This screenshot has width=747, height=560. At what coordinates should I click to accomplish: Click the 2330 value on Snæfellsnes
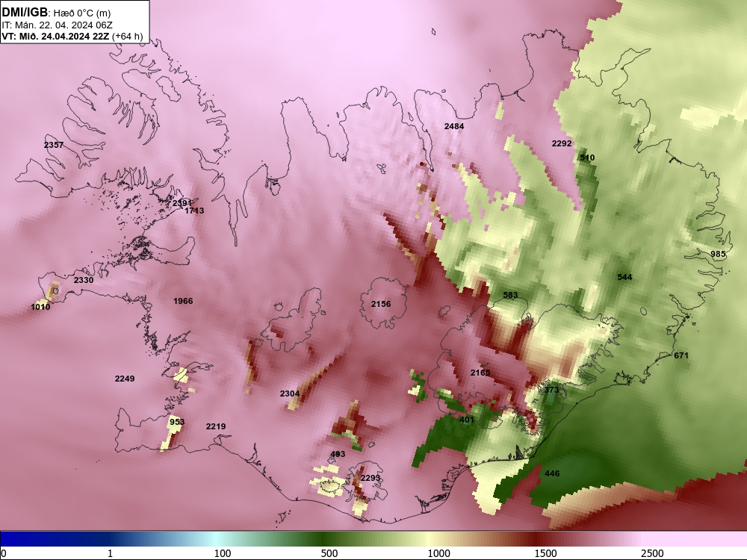tap(84, 280)
